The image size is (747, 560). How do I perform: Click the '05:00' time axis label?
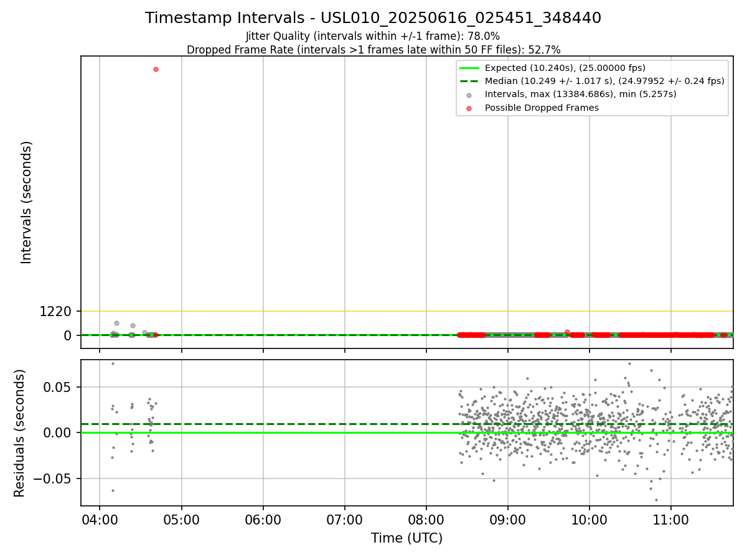181,520
